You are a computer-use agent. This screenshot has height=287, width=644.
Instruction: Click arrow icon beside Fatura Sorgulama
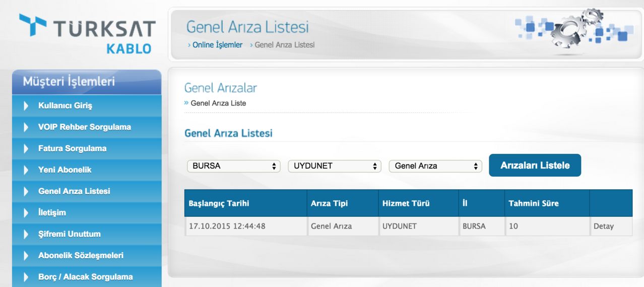point(26,149)
